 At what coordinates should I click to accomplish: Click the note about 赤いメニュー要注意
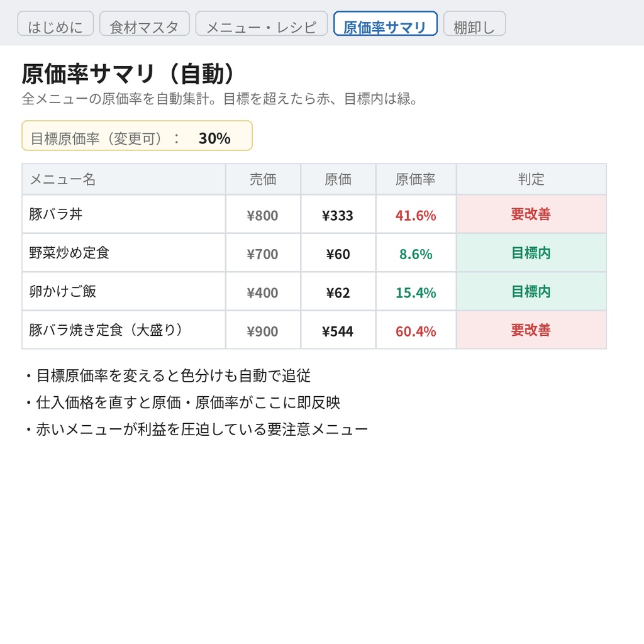(x=196, y=429)
